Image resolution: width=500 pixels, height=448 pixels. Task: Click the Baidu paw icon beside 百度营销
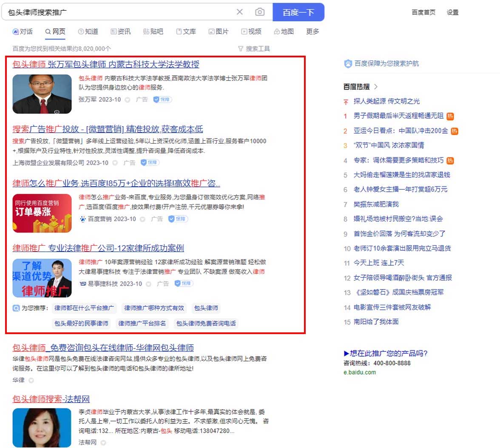[x=82, y=219]
